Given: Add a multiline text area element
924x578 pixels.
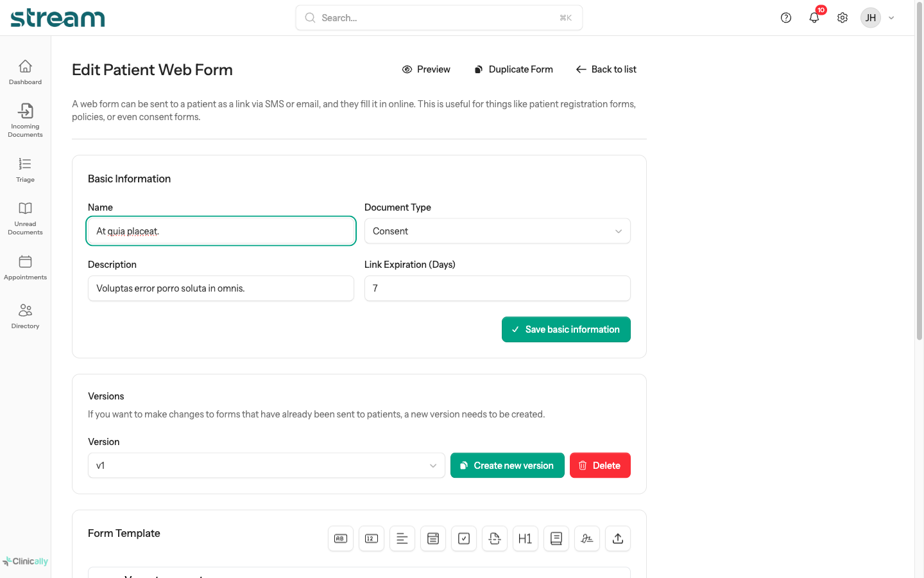Looking at the screenshot, I should (x=402, y=538).
